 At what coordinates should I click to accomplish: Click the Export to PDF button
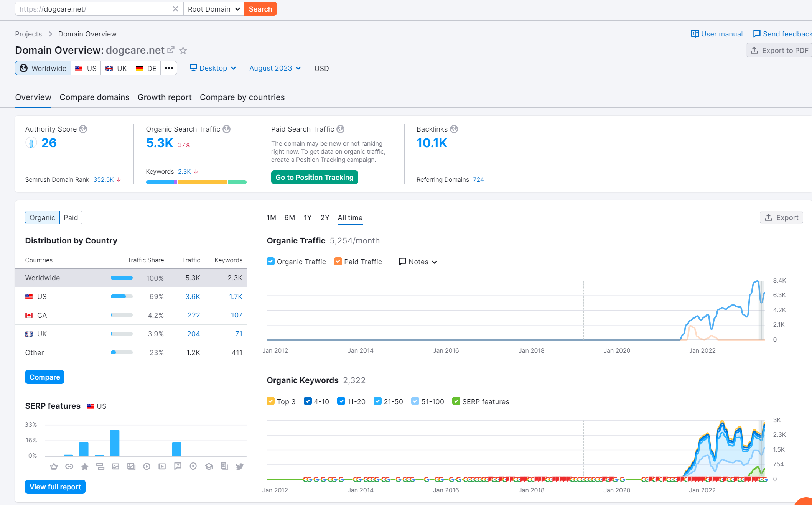(x=779, y=50)
